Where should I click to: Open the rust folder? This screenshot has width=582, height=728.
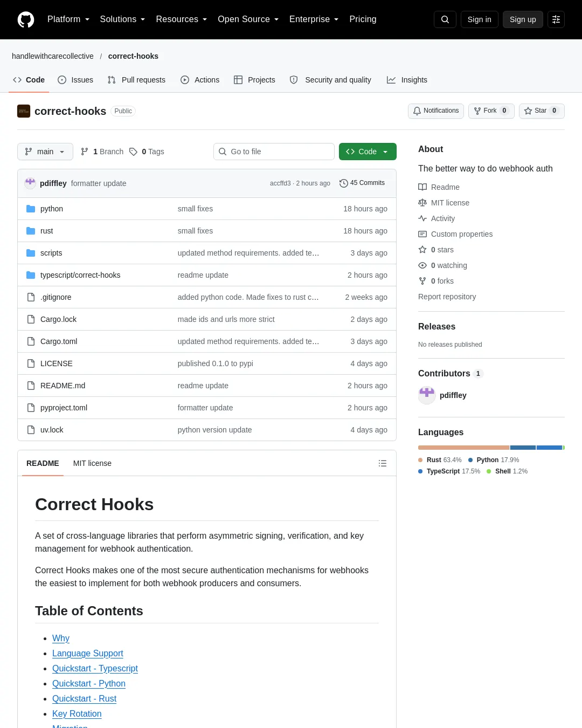(x=47, y=231)
